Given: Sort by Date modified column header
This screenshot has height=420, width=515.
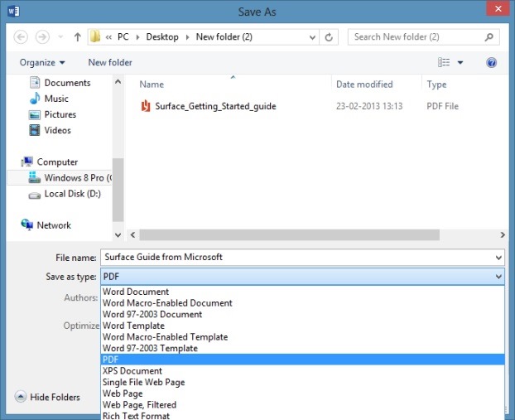Looking at the screenshot, I should click(364, 84).
